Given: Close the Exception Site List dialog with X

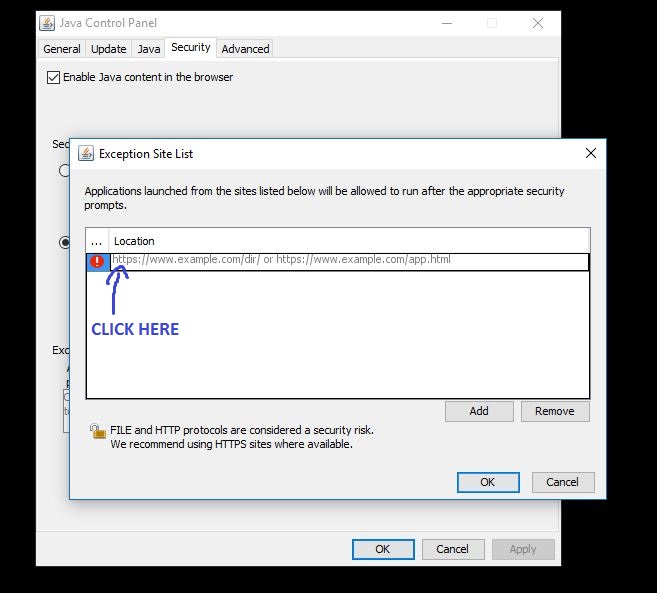Looking at the screenshot, I should [590, 153].
